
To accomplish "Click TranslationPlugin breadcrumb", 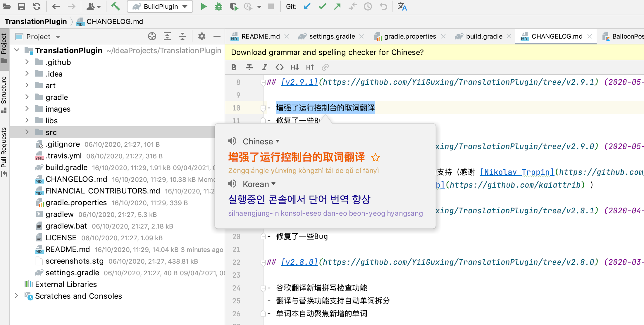I will click(36, 22).
